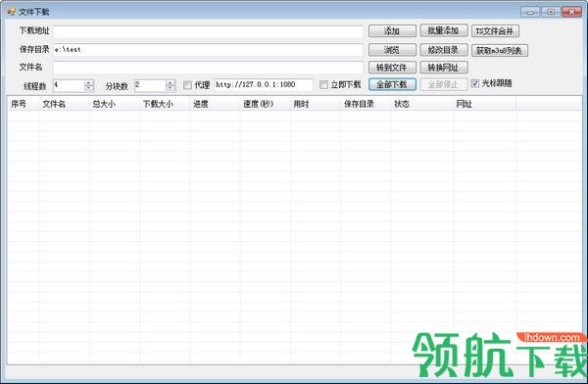Increase the 线程数 spinner value

[x=89, y=83]
